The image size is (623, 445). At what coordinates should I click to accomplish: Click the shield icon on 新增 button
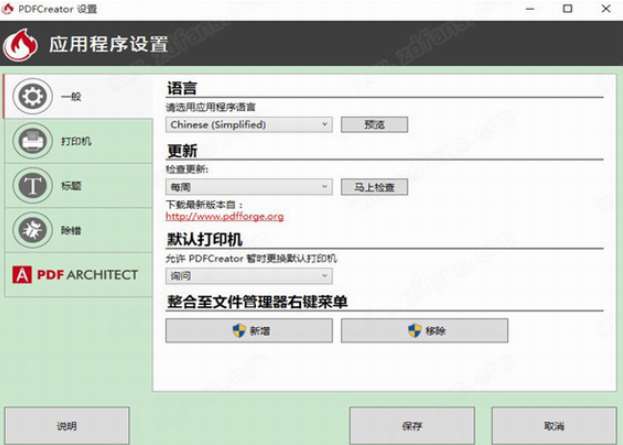(239, 330)
